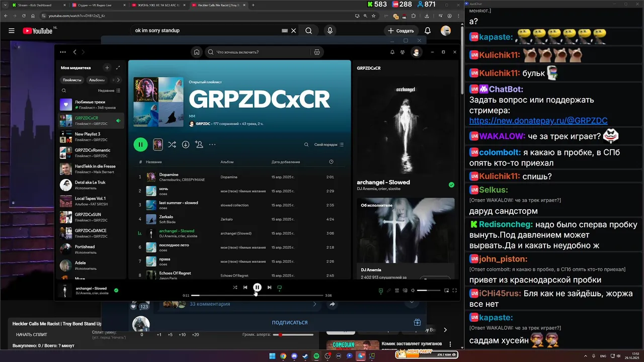Toggle saved checkmark on archangel in side panel
The image size is (644, 362).
[x=451, y=185]
